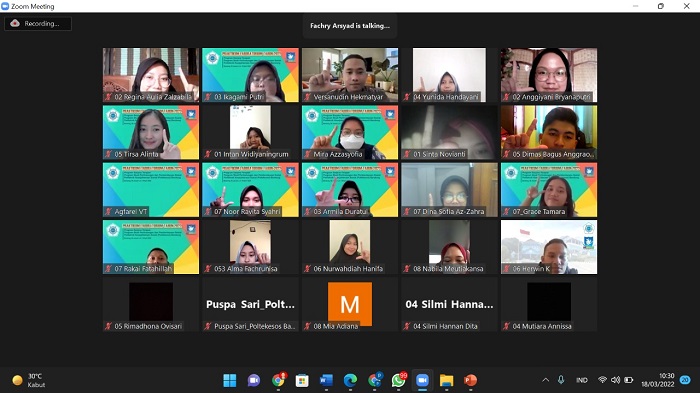Select the 053 Alma Fachrunisa video tile
700x393 pixels.
(250, 247)
